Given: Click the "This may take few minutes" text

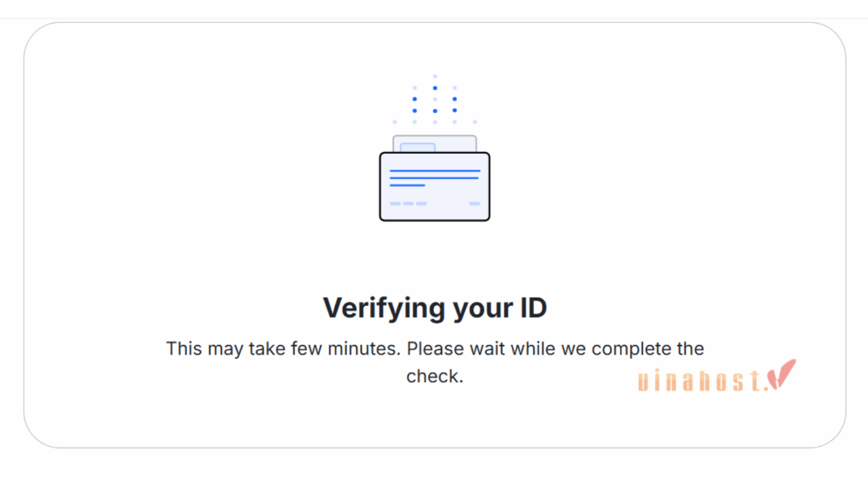Looking at the screenshot, I should click(282, 348).
